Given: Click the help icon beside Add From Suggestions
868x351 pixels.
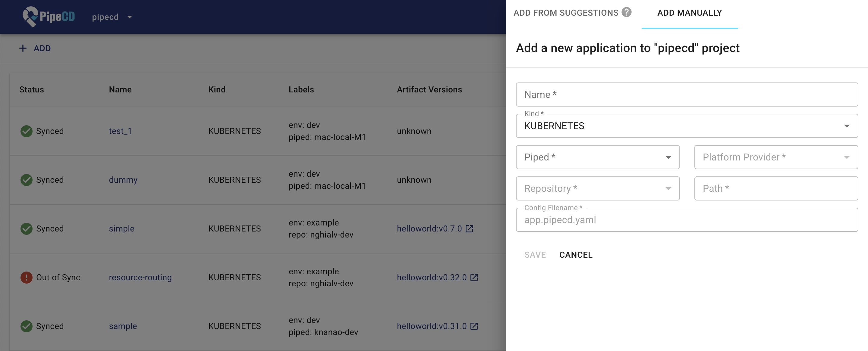Looking at the screenshot, I should [x=626, y=12].
